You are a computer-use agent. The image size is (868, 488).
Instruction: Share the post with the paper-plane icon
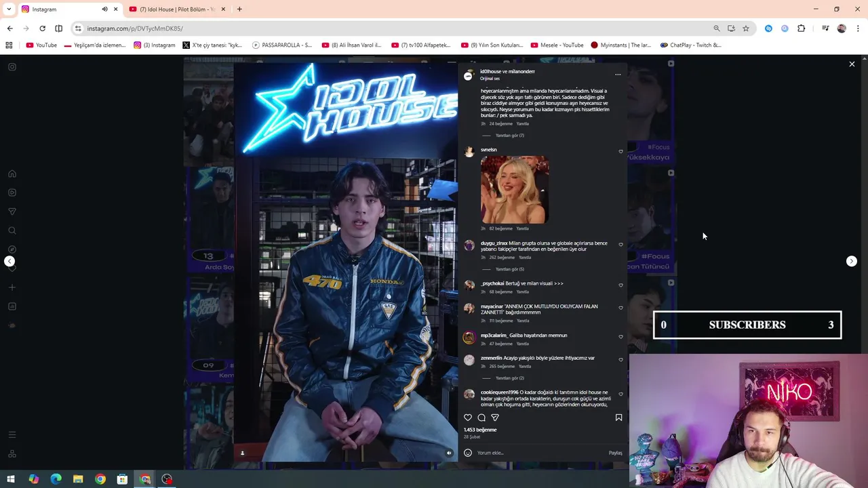pos(495,418)
